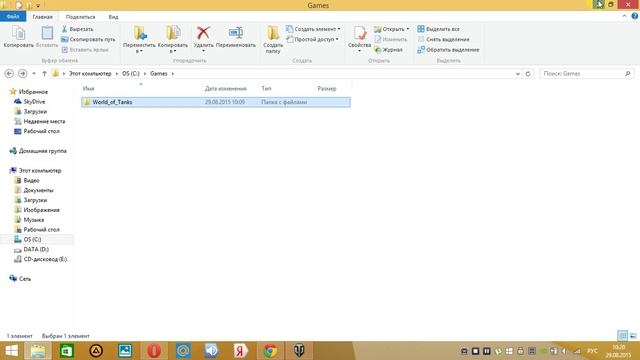The height and width of the screenshot is (360, 640).
Task: Click Этот компьютер in address bar
Action: point(90,73)
